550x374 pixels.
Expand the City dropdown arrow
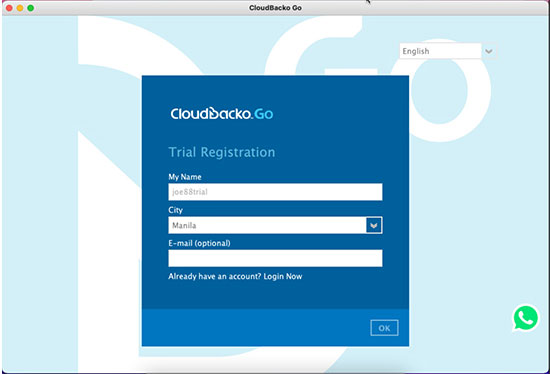pyautogui.click(x=374, y=225)
